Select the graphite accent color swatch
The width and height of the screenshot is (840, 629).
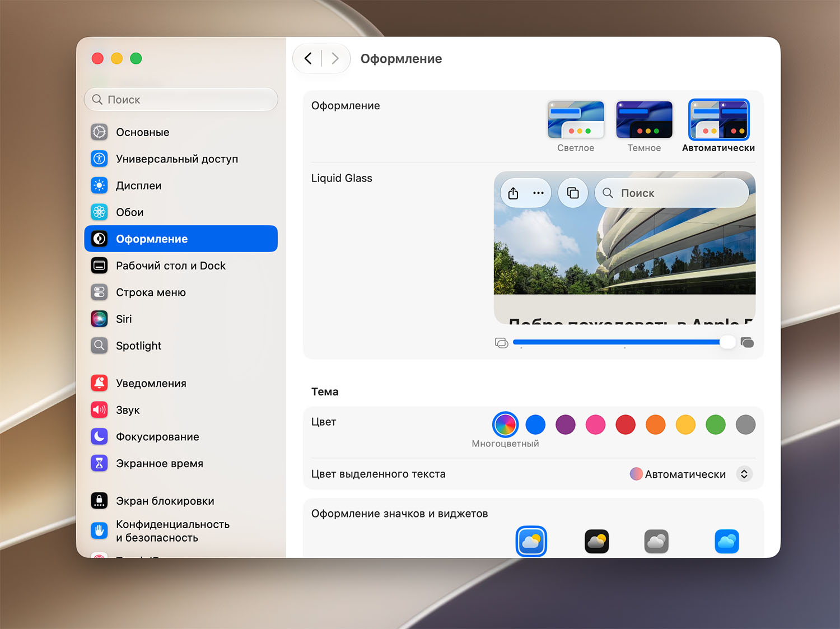(x=746, y=425)
